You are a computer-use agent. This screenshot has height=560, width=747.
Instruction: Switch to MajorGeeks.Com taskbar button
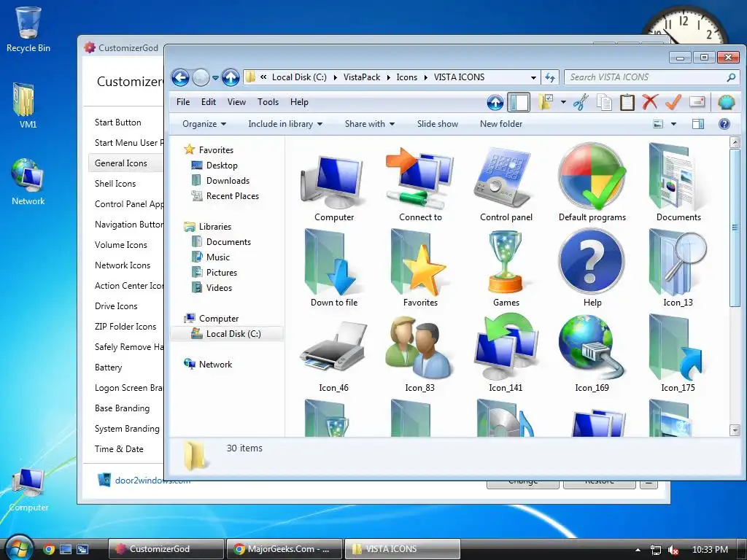point(285,549)
